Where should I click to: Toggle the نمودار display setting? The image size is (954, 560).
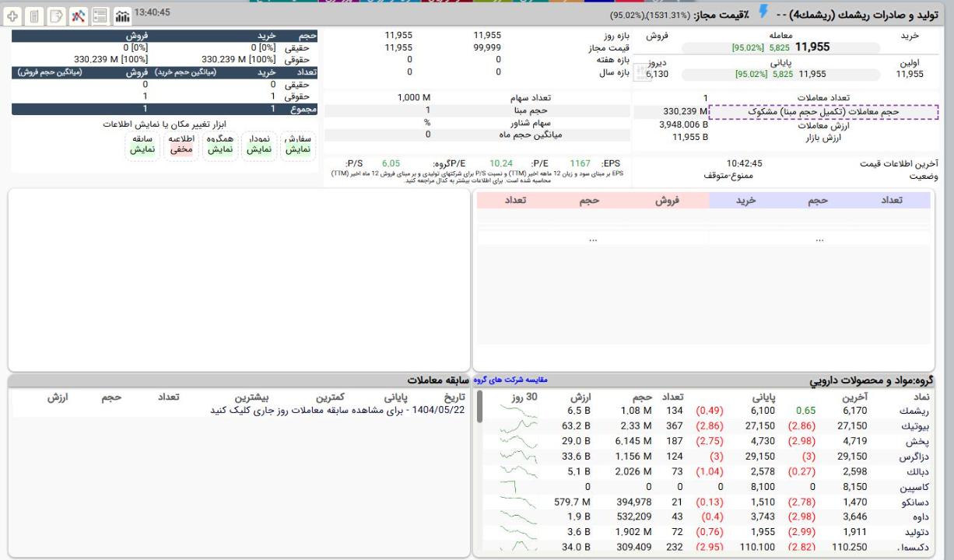[x=258, y=144]
